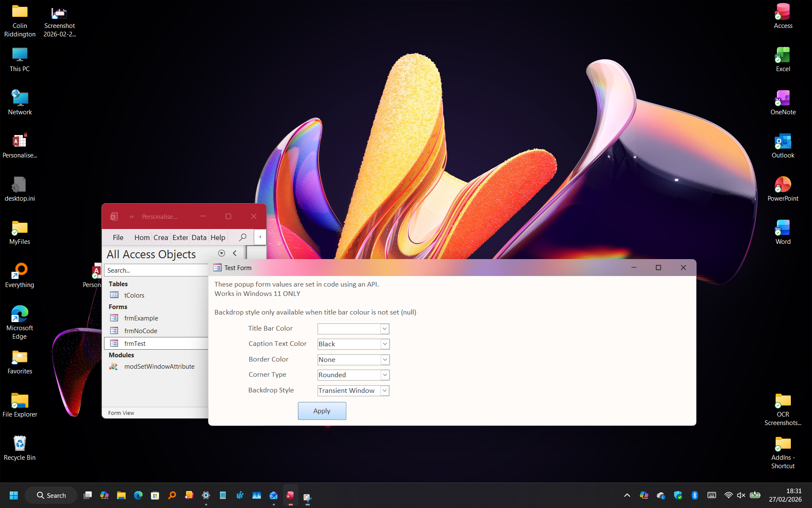
Task: Select the frmTest form
Action: [x=156, y=343]
